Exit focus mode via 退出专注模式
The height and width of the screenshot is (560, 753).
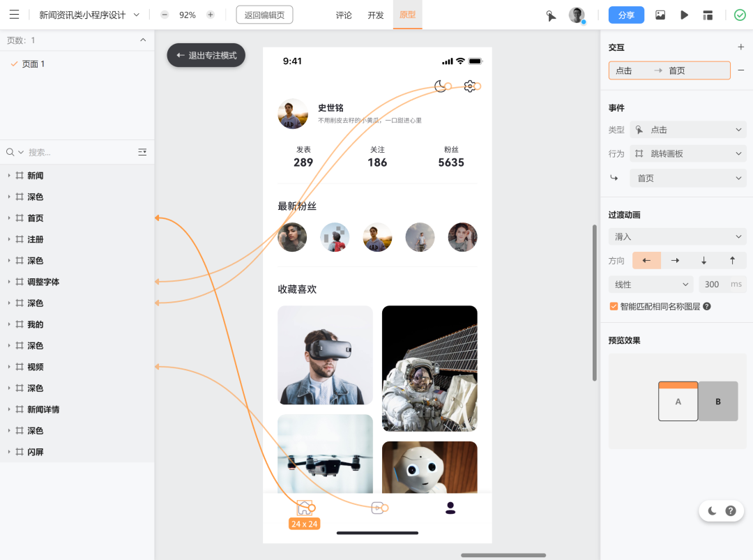tap(206, 55)
